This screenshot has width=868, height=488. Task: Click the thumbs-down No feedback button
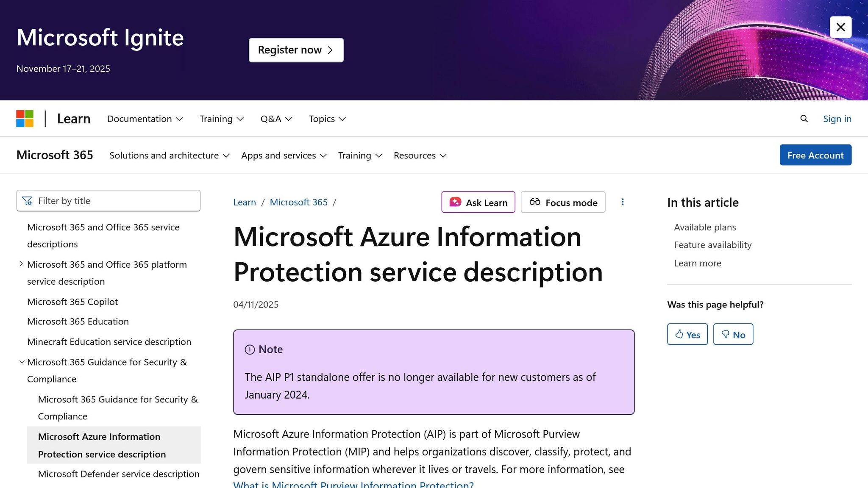click(x=733, y=334)
